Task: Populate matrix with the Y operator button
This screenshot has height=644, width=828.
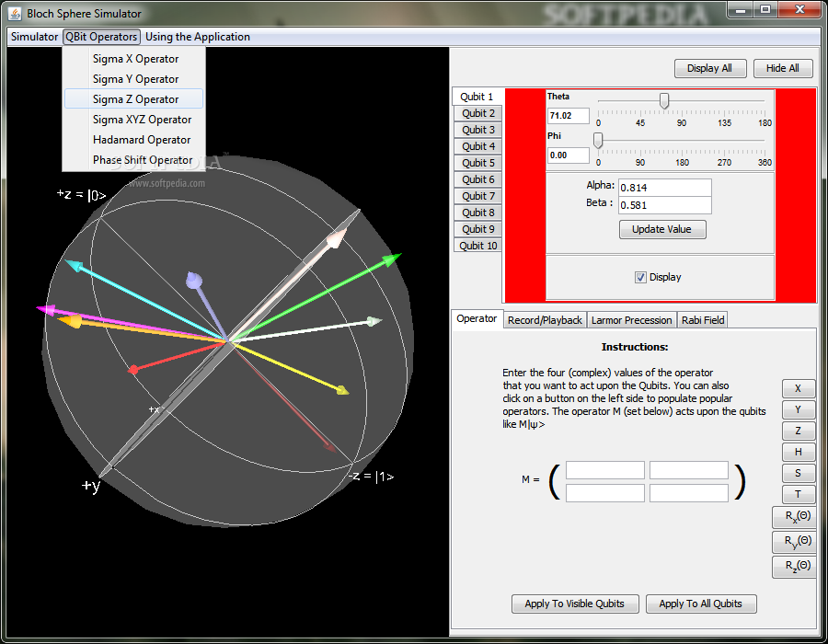Action: tap(798, 409)
